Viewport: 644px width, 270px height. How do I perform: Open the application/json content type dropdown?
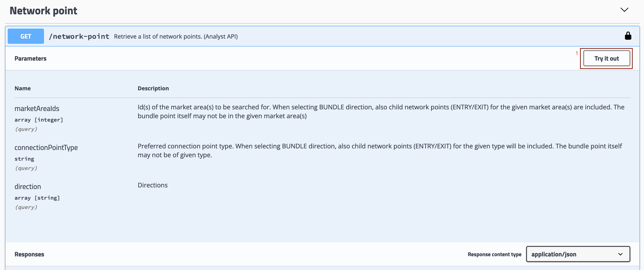click(578, 254)
